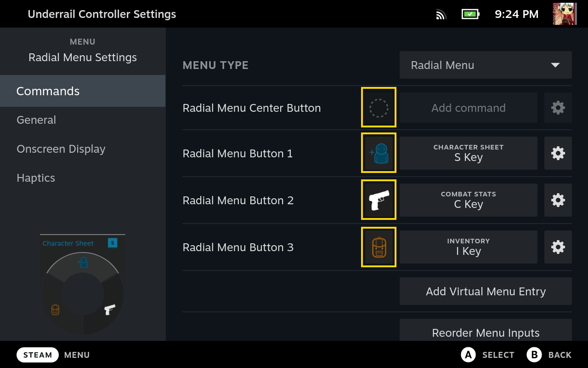Click the STEAM pill button
Screen dimensions: 588x368
tap(38, 355)
